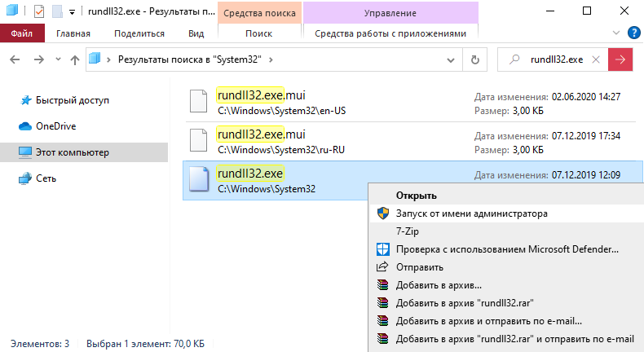Open the recent locations dropdown arrow
Viewport: 644px width, 352px height.
pyautogui.click(x=58, y=59)
